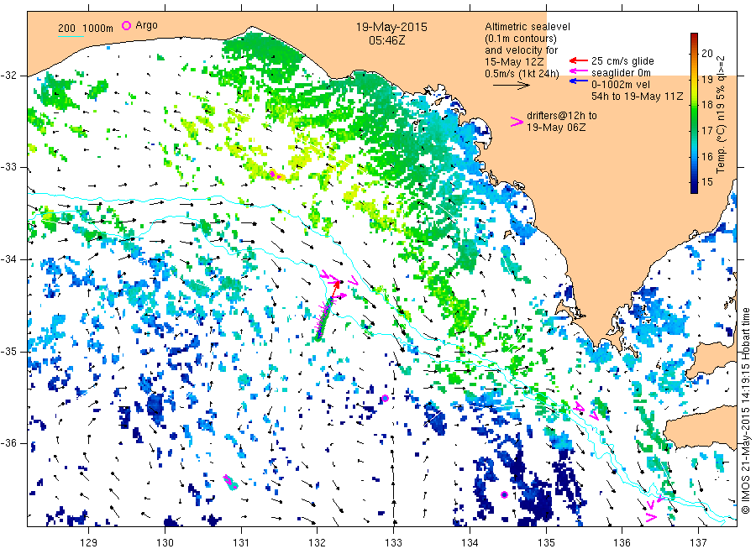756x554 pixels.
Task: Click the '19-May-2015' date title
Action: (x=391, y=27)
